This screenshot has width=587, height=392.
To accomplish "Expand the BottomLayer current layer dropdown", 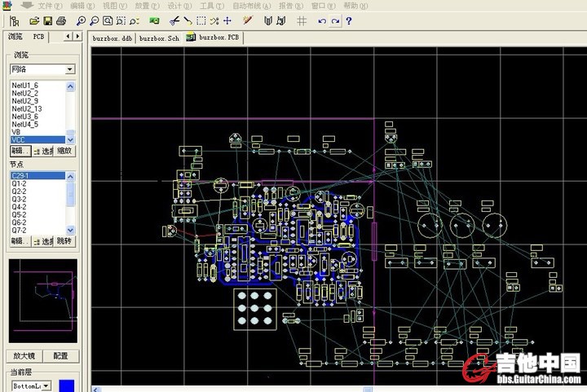I will (x=46, y=385).
